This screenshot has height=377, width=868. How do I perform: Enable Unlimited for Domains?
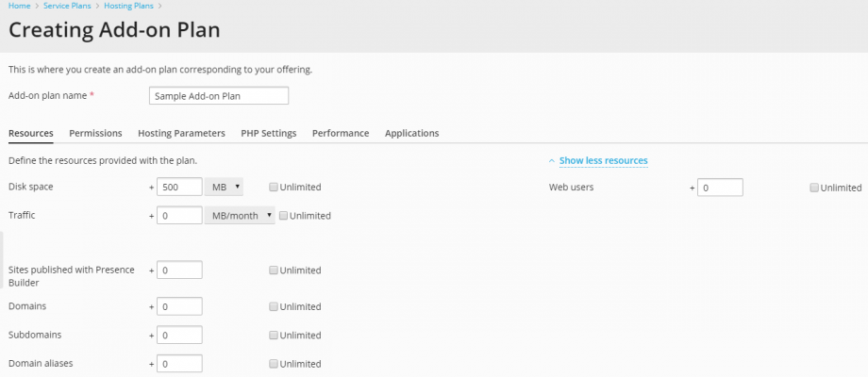[274, 307]
